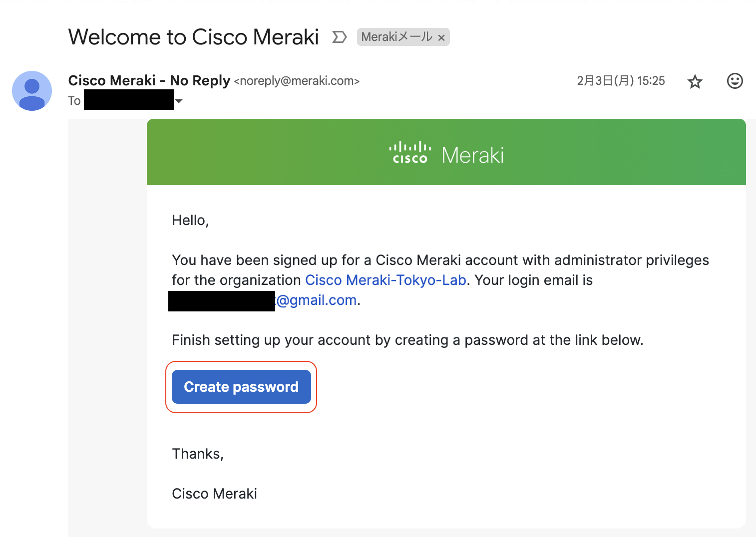Remove the Merakiメール label with the x
The image size is (756, 537).
pos(441,37)
